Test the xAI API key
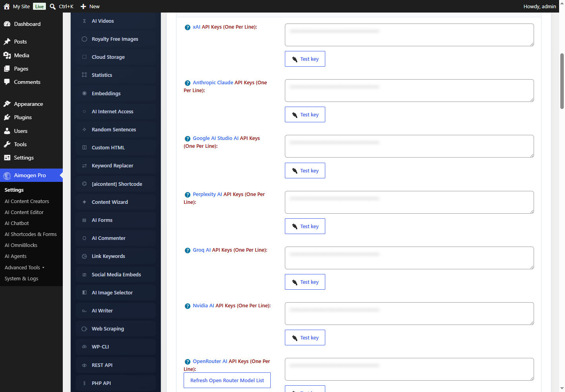 coord(305,59)
